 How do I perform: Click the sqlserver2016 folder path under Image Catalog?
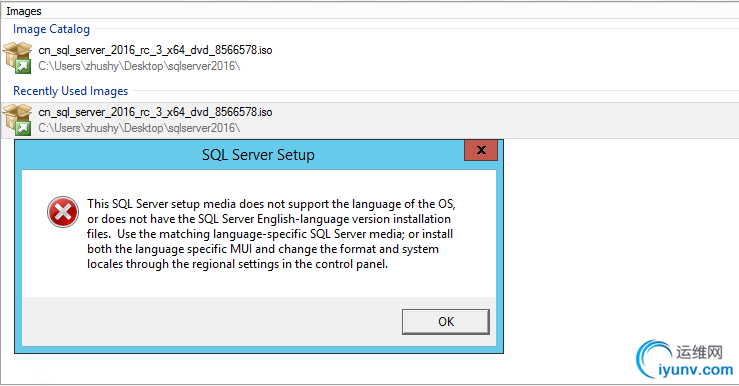point(140,66)
